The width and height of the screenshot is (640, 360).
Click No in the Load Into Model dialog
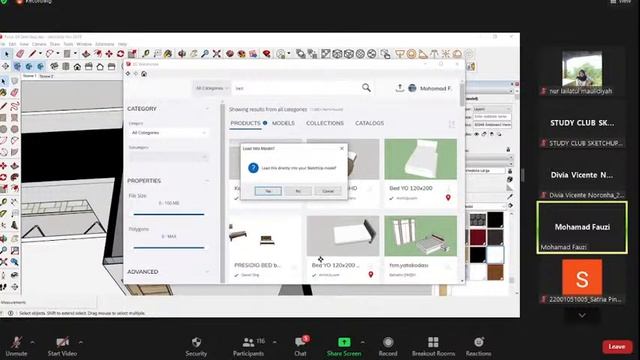pos(298,191)
